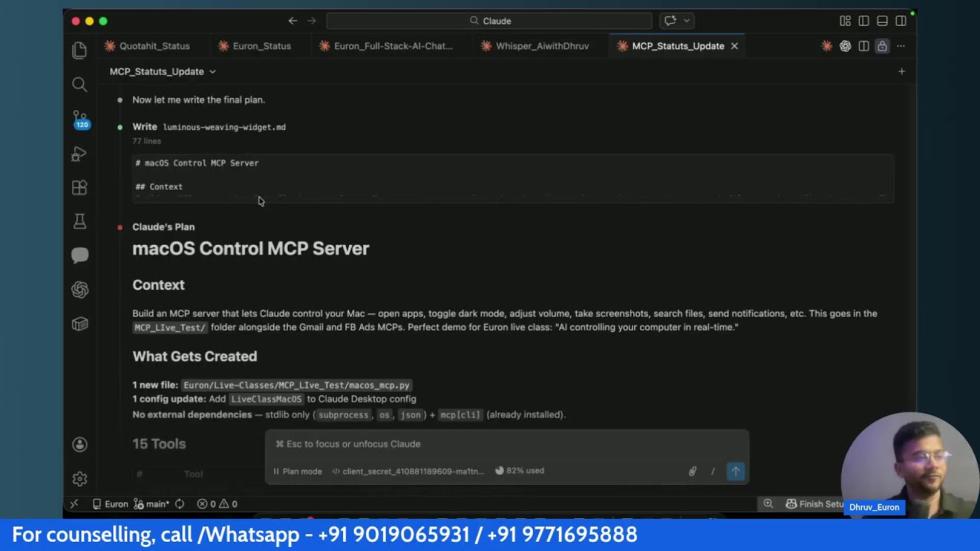Switch branch from main* in status bar
The width and height of the screenshot is (980, 551).
click(x=152, y=504)
